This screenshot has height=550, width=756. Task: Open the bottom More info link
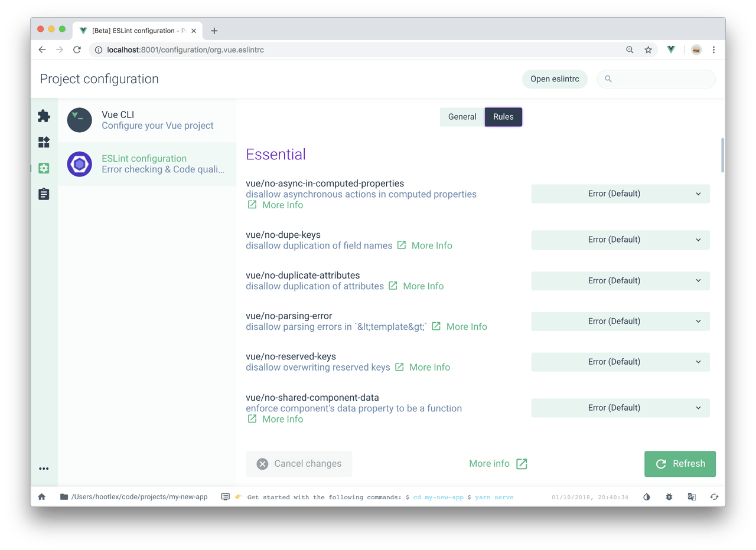[498, 464]
